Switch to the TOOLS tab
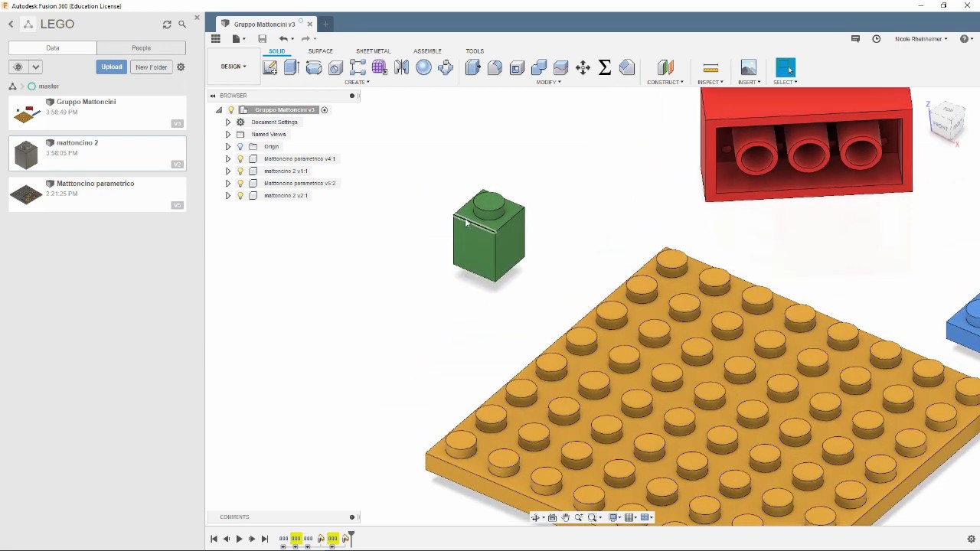Screen dimensions: 980x551 (x=475, y=51)
